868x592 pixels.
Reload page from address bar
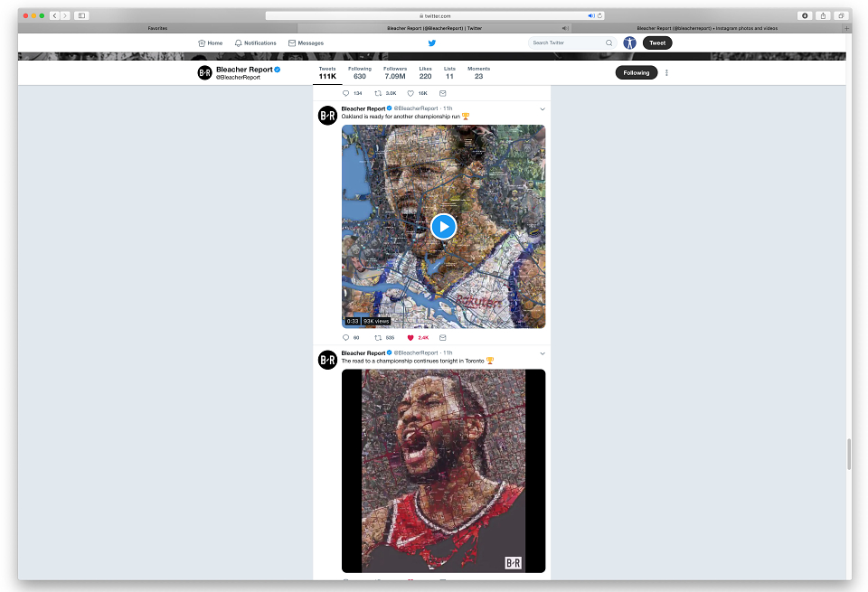599,15
